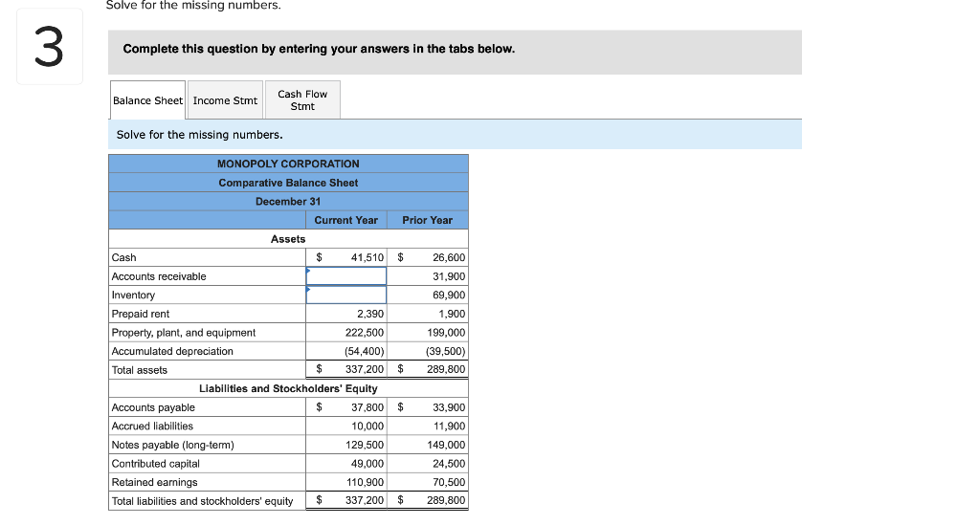Click Accounts payable prior year 33,900
980x525 pixels.
point(449,407)
